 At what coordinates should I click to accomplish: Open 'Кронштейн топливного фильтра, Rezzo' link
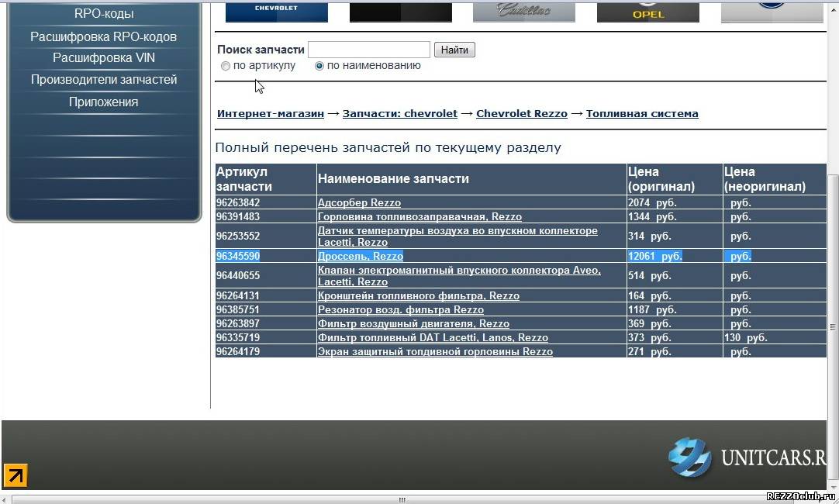[x=419, y=296]
